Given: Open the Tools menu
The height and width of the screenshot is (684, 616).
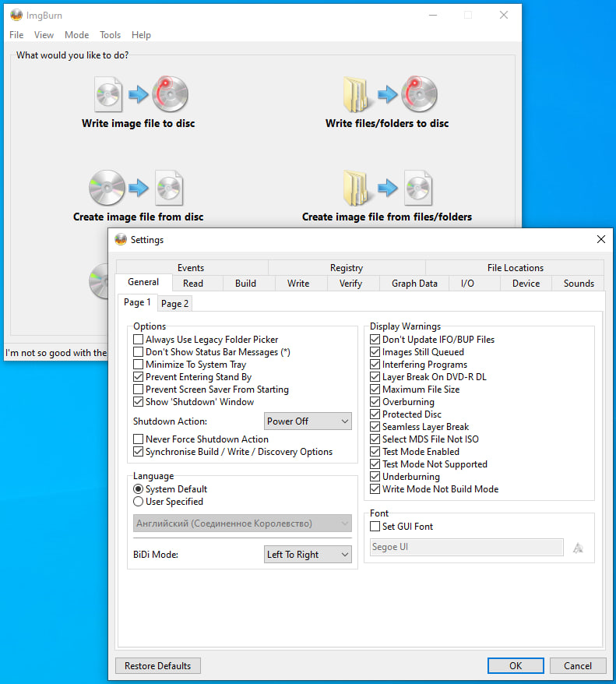Looking at the screenshot, I should pyautogui.click(x=110, y=35).
